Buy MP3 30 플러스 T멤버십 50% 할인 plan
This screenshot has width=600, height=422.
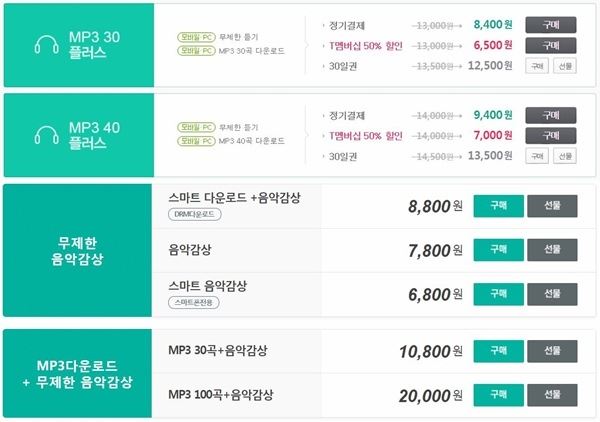point(550,45)
